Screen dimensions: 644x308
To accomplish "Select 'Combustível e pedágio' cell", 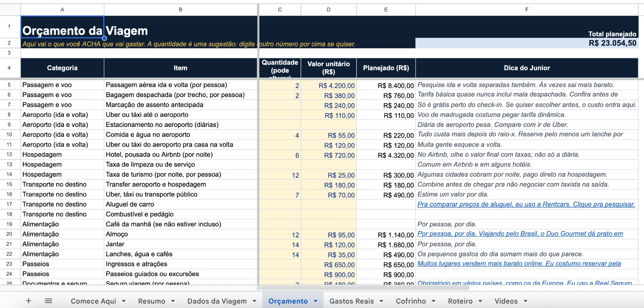I will 180,214.
